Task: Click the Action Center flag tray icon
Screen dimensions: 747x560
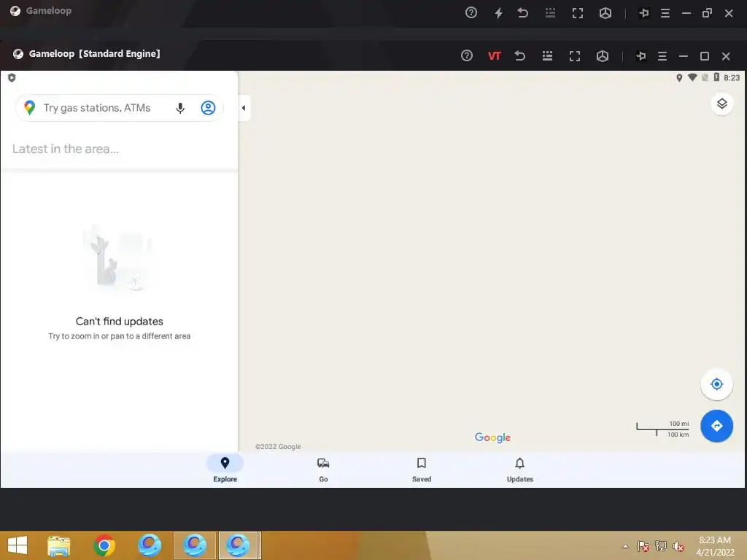Action: [x=643, y=546]
